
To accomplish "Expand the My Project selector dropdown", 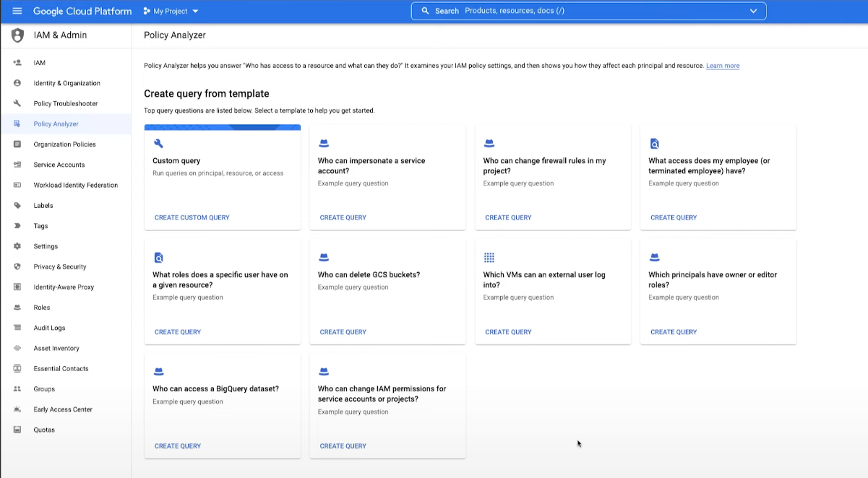I will [171, 11].
